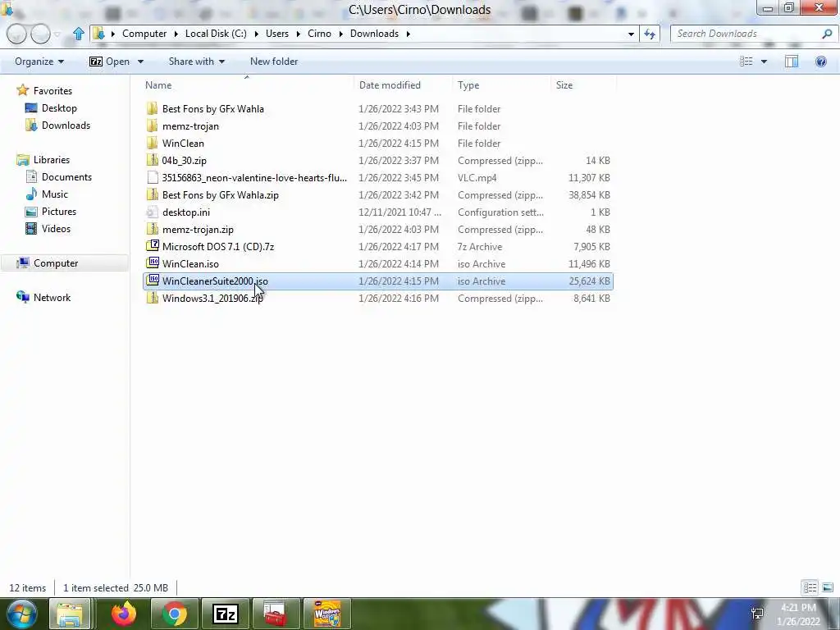Select Network in the navigation pane
This screenshot has width=840, height=630.
(x=52, y=297)
